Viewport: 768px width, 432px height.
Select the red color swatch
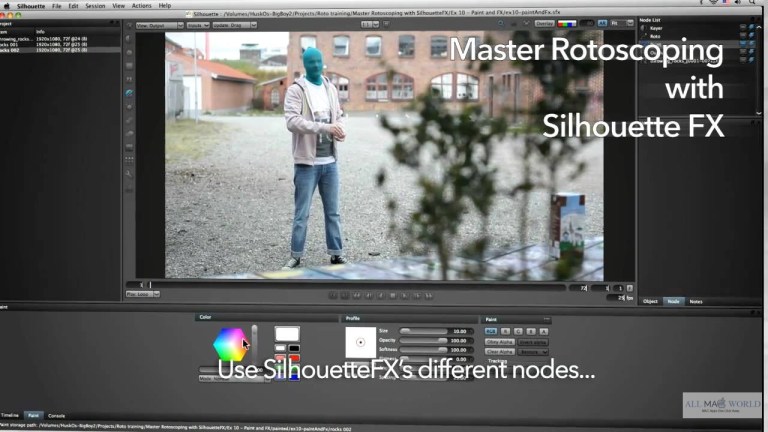coord(294,359)
